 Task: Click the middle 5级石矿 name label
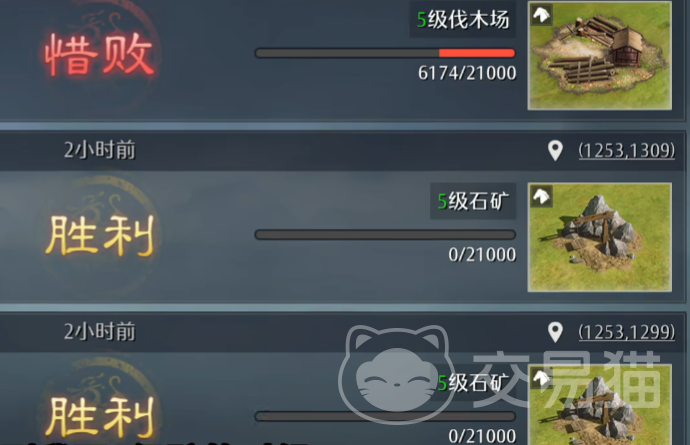(x=473, y=201)
